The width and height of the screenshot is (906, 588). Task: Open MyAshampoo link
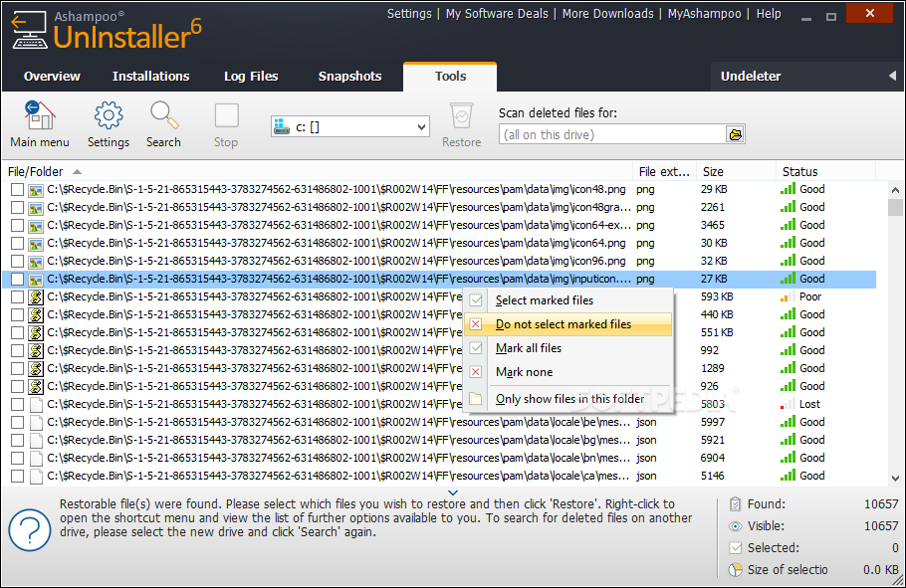[x=704, y=14]
